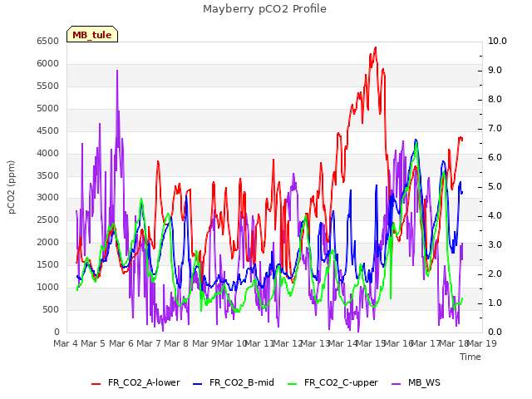The width and height of the screenshot is (532, 399).
Task: Click the green FR_CO2_C-upper legend swatch
Action: 292,384
